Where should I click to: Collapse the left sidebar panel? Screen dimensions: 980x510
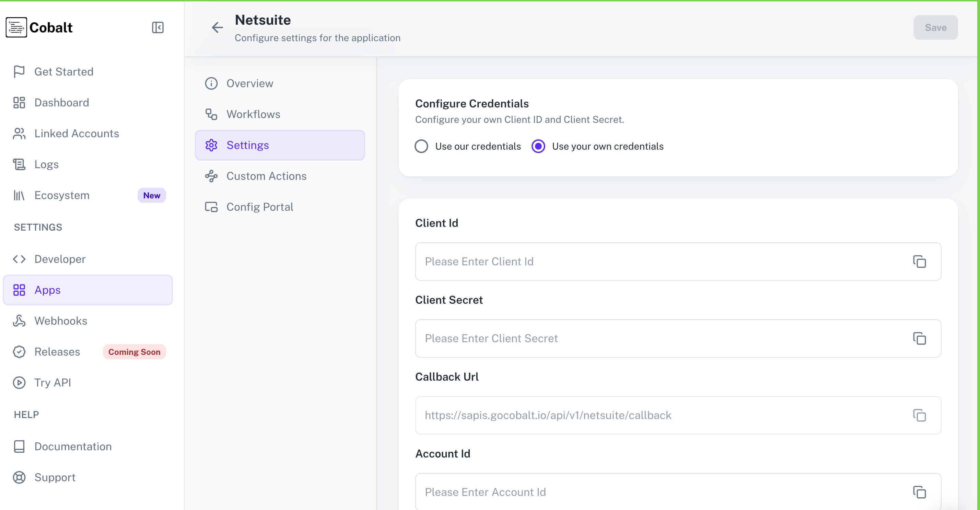coord(158,27)
